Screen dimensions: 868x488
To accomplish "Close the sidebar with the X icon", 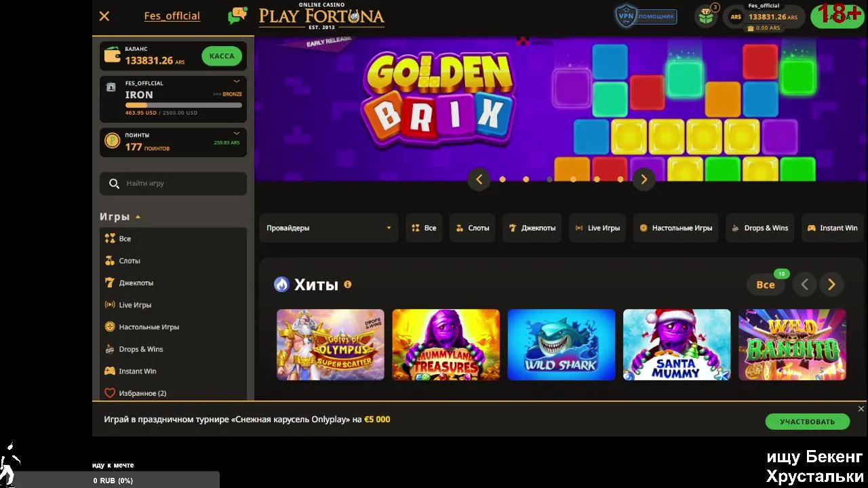I will [104, 16].
